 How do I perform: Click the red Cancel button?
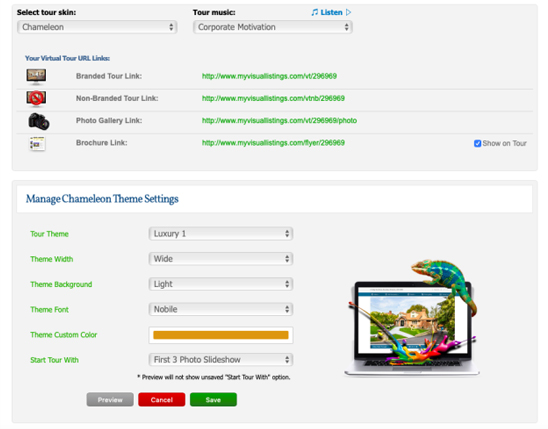(x=161, y=400)
